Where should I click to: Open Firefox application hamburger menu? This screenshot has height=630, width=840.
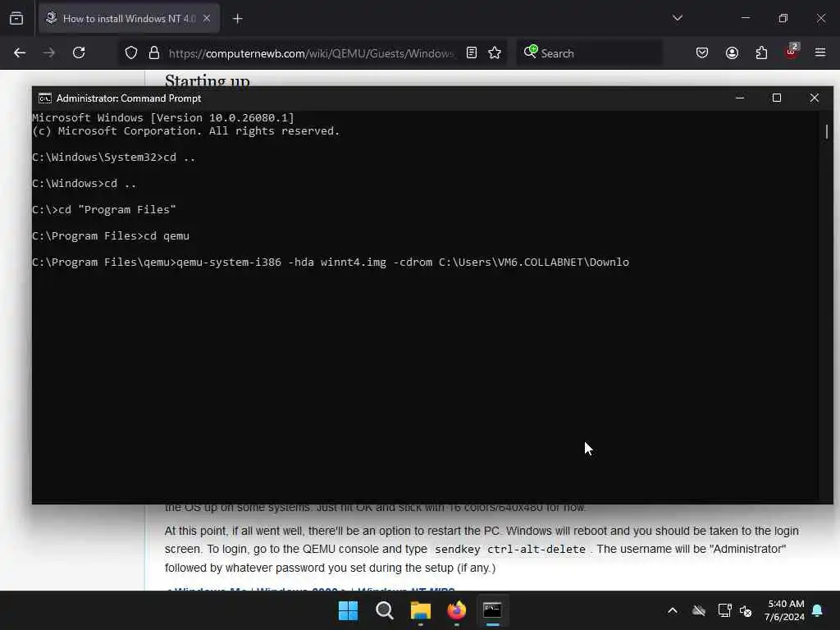pos(820,52)
